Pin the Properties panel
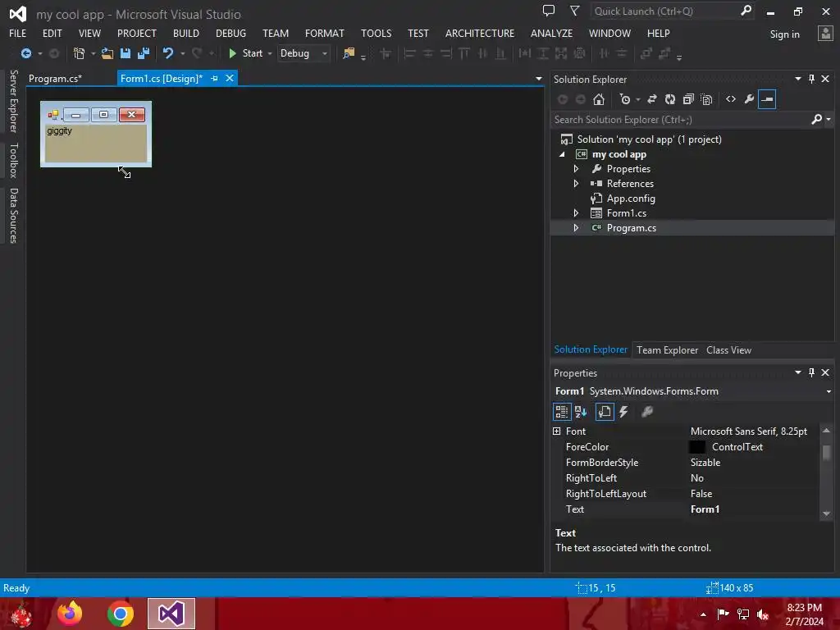 811,372
